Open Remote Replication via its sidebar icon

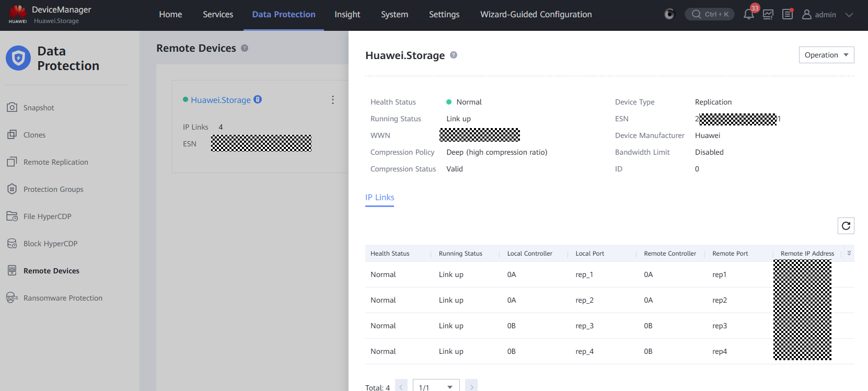tap(12, 162)
